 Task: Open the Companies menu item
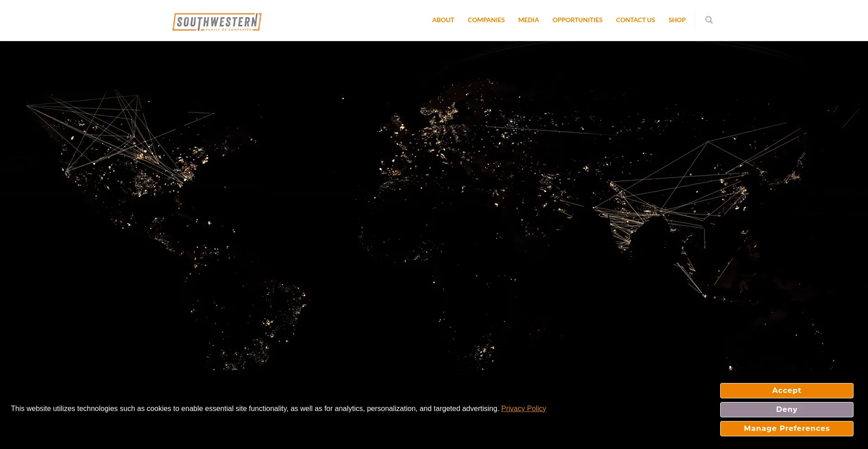(x=486, y=20)
